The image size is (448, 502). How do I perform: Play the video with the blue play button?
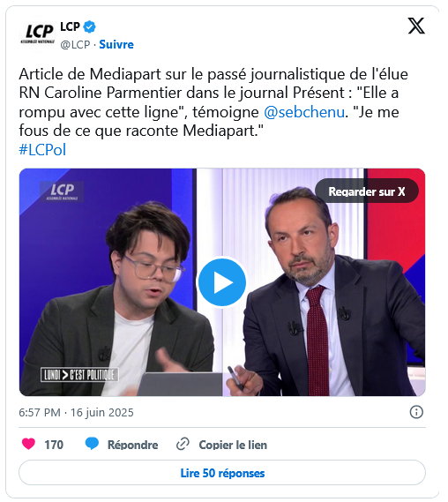(222, 282)
